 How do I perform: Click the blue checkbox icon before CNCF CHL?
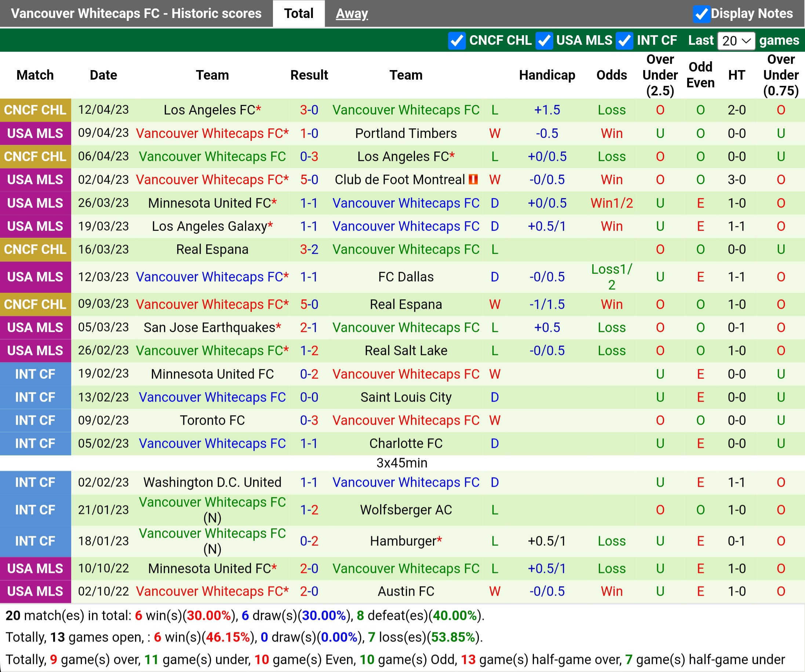tap(456, 41)
